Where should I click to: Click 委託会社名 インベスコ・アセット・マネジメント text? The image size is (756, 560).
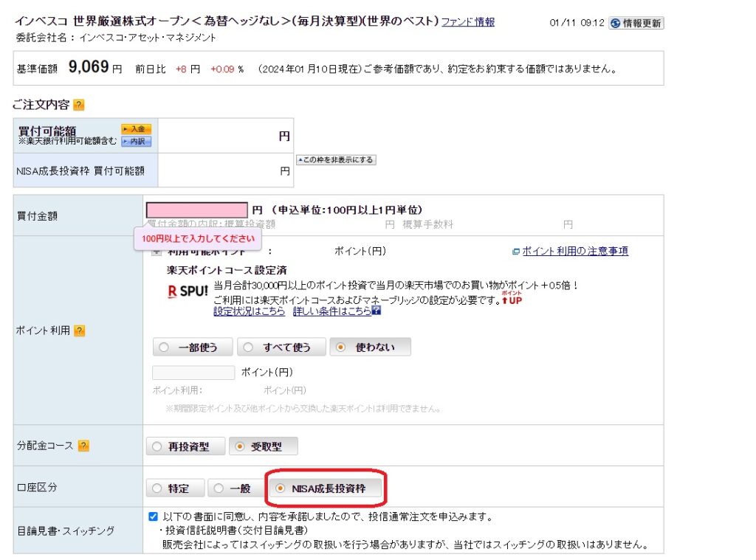point(116,38)
